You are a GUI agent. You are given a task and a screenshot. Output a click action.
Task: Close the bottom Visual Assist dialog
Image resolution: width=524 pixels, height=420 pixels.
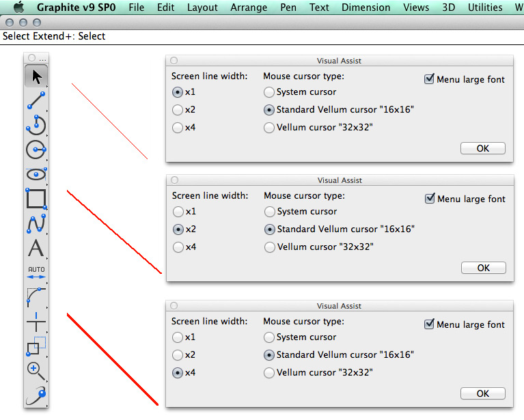tap(174, 306)
